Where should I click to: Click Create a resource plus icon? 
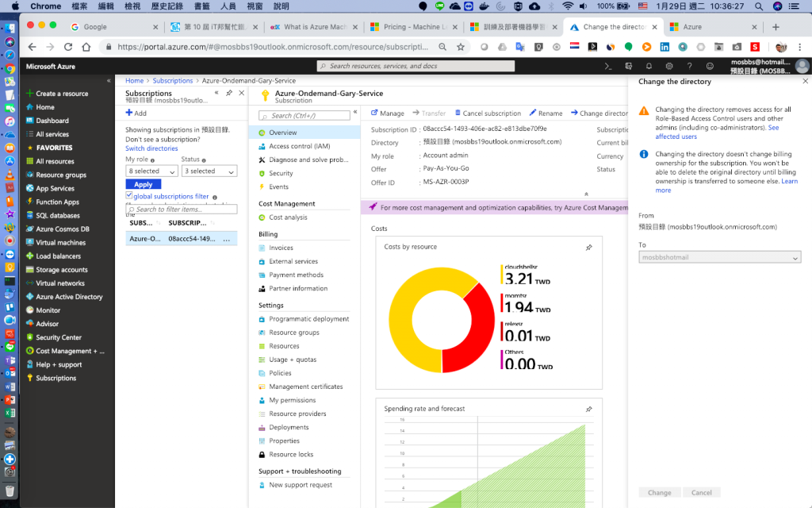pos(29,94)
